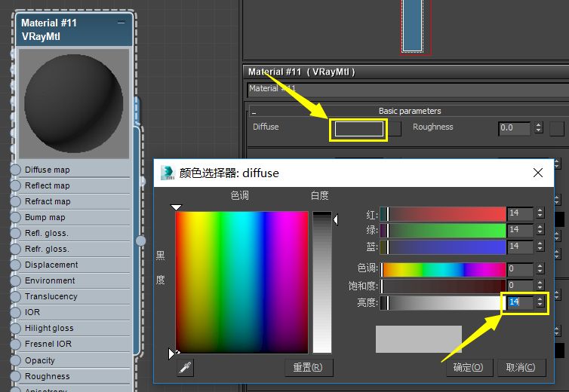This screenshot has height=392, width=569.
Task: Click the brightness (亮度) value field
Action: 520,302
